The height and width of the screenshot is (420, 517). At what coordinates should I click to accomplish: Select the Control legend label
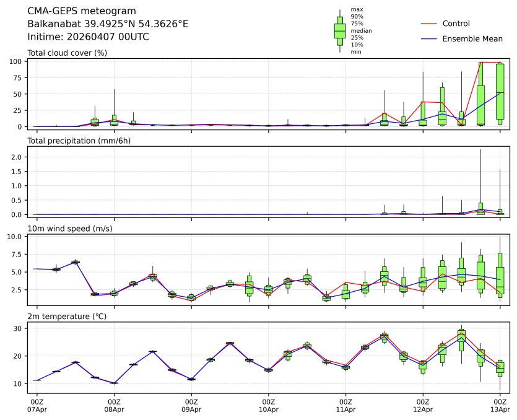coord(456,24)
